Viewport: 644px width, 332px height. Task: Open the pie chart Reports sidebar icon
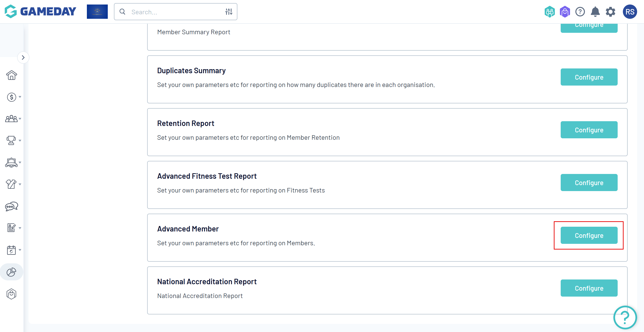[x=11, y=272]
